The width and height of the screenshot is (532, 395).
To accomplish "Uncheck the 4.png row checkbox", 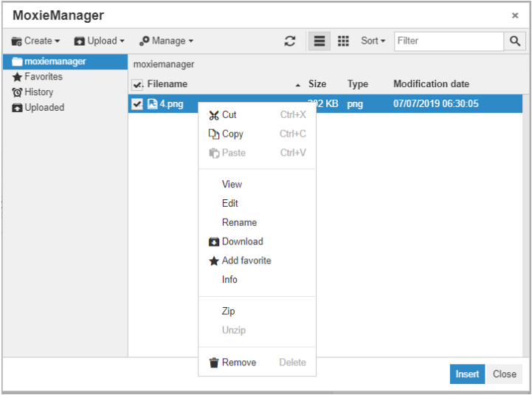I will point(137,103).
